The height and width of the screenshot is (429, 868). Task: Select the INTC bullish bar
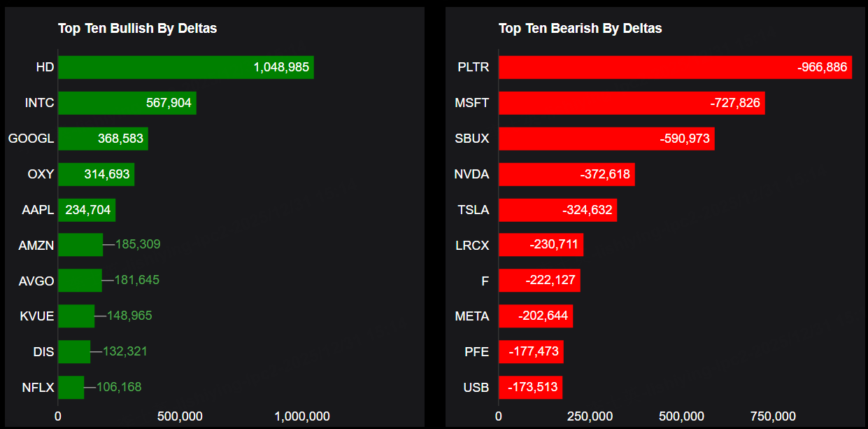point(127,103)
